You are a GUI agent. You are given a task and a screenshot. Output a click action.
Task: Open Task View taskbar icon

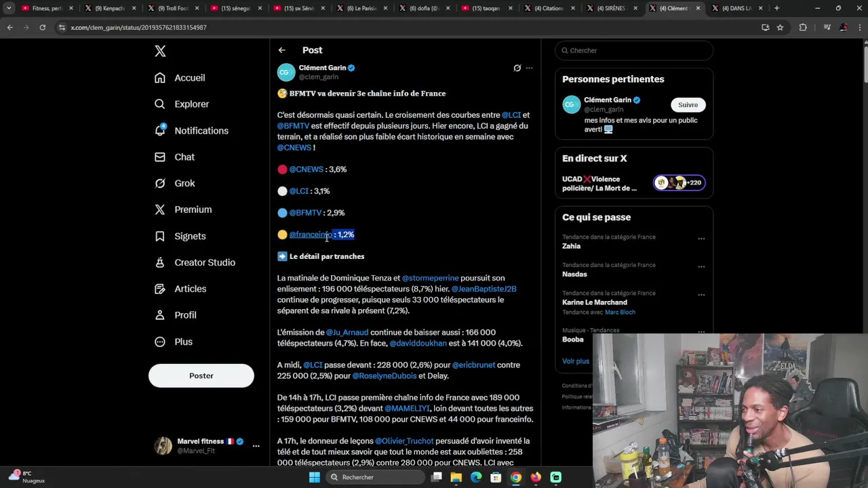click(437, 477)
